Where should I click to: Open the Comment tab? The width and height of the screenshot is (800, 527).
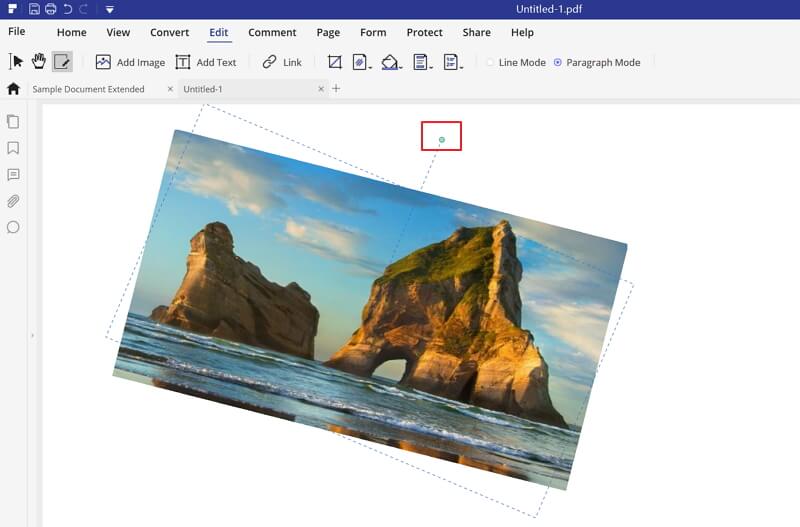coord(272,32)
